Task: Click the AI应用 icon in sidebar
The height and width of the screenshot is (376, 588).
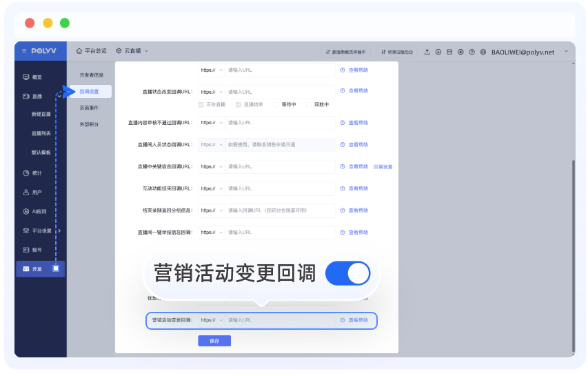Action: (x=26, y=212)
